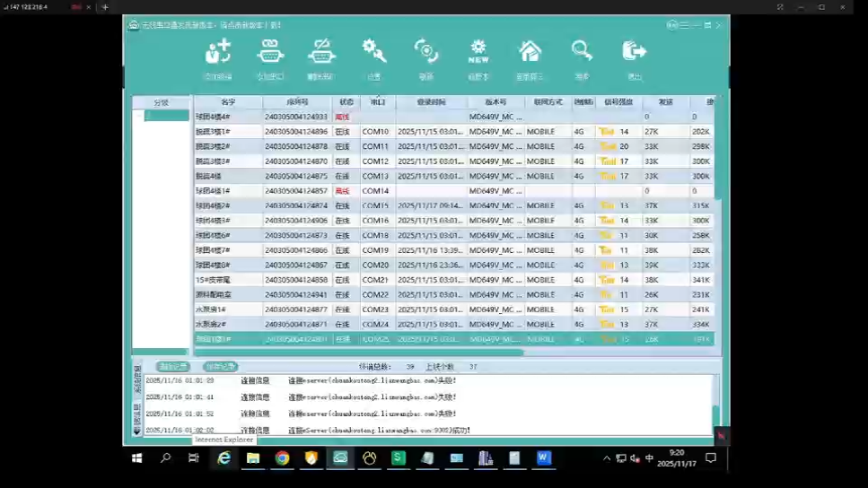Screen dimensions: 868x488
Task: Click the network tray icon
Action: 621,458
